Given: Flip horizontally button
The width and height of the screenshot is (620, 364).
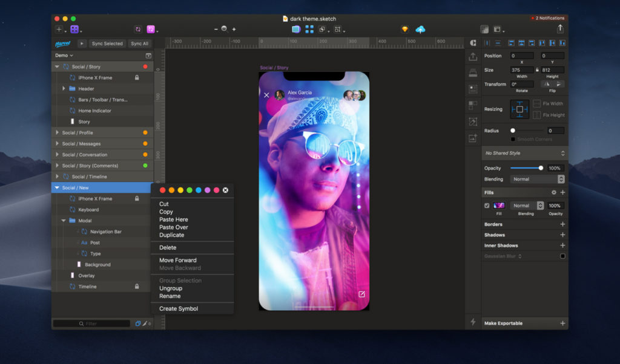Looking at the screenshot, I should pyautogui.click(x=547, y=84).
